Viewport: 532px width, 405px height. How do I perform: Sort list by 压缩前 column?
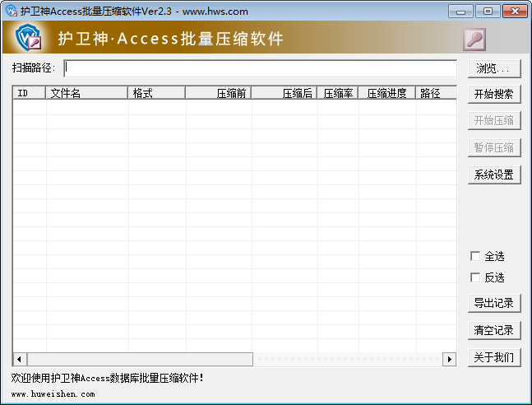(218, 93)
